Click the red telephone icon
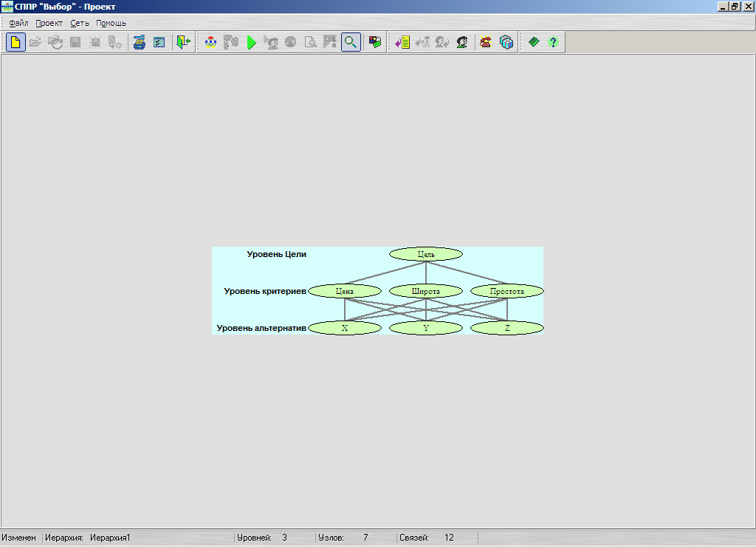Screen dimensions: 756x548 (486, 42)
